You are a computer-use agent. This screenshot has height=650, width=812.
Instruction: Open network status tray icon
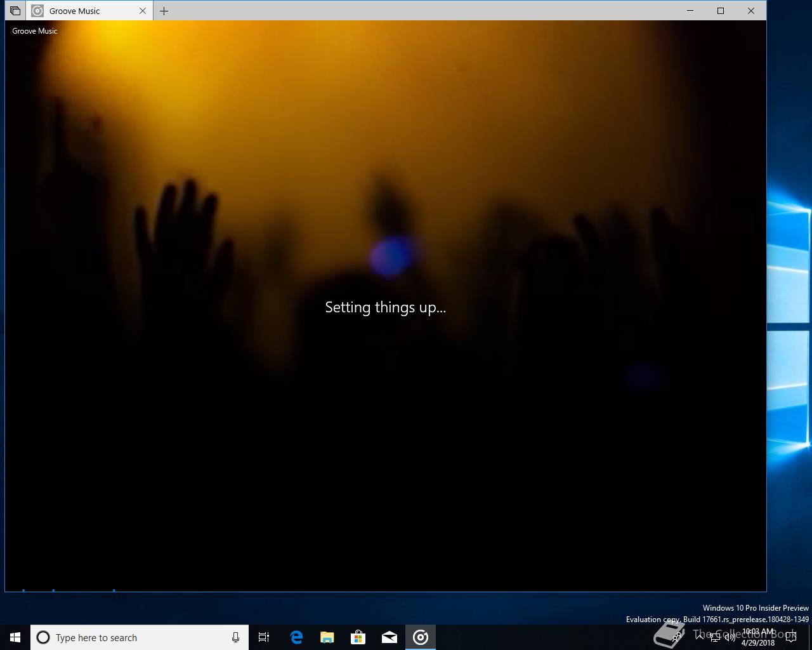715,637
